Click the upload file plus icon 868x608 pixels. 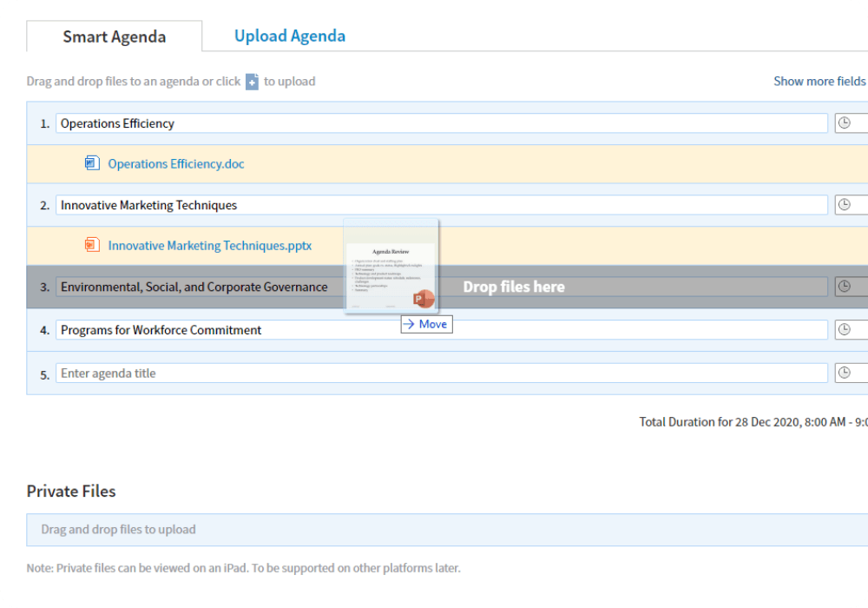click(x=252, y=82)
